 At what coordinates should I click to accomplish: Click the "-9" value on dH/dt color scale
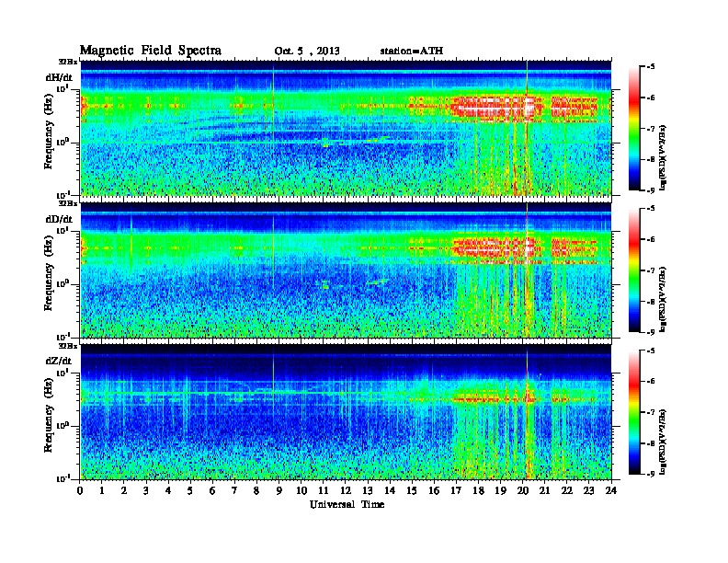coord(651,190)
